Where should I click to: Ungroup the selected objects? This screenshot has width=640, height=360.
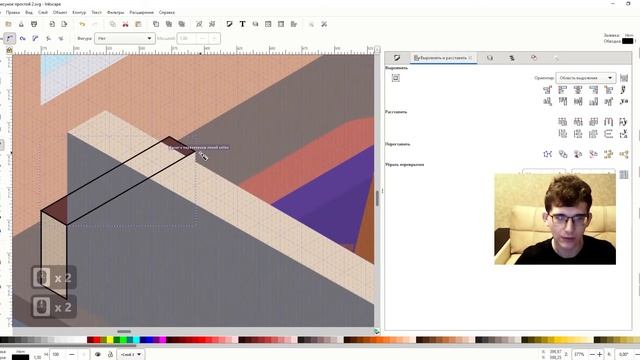[x=212, y=24]
